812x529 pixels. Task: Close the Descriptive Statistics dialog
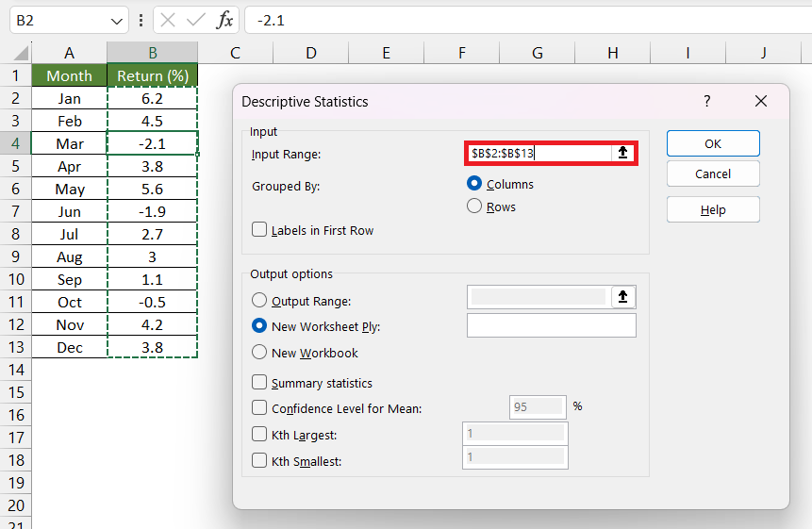click(x=761, y=101)
